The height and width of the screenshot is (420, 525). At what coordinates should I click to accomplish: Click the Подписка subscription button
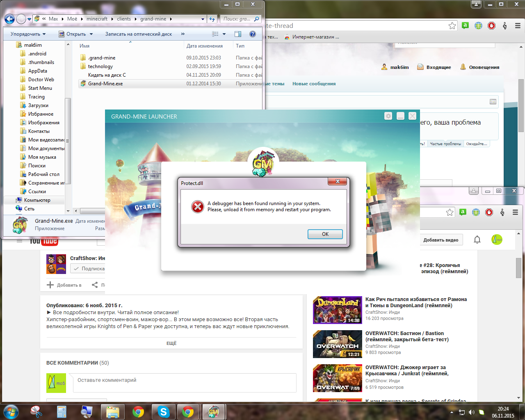[88, 269]
